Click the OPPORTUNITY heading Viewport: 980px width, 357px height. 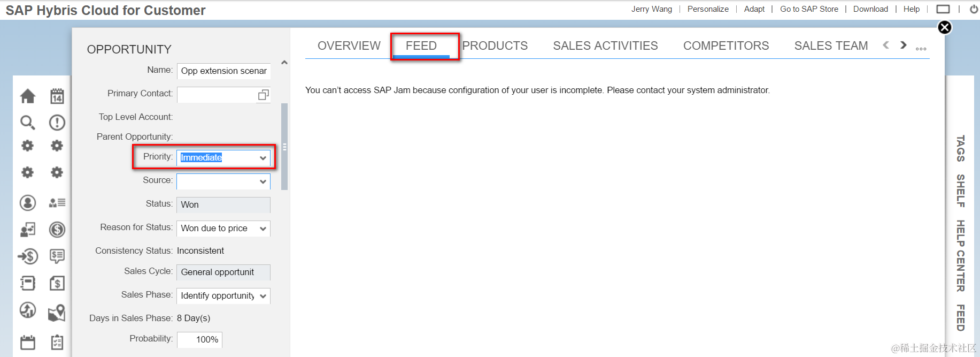click(129, 49)
